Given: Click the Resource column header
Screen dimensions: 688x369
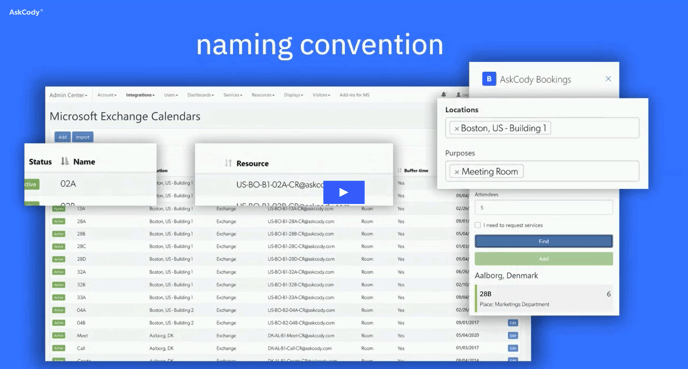Looking at the screenshot, I should [252, 164].
